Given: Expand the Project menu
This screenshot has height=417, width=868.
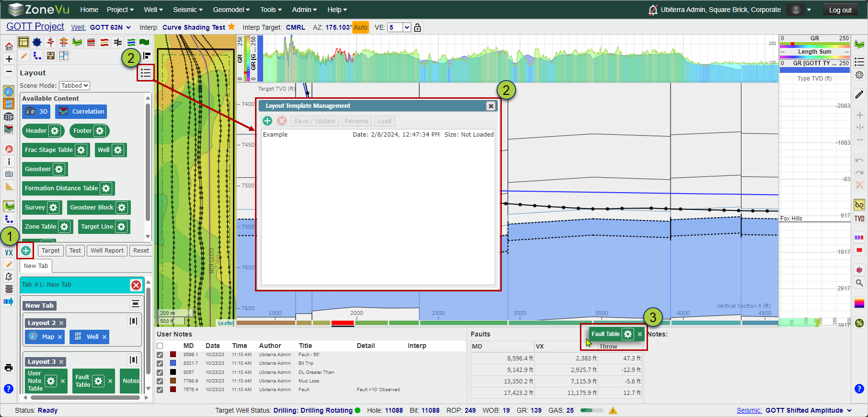Looking at the screenshot, I should point(120,10).
